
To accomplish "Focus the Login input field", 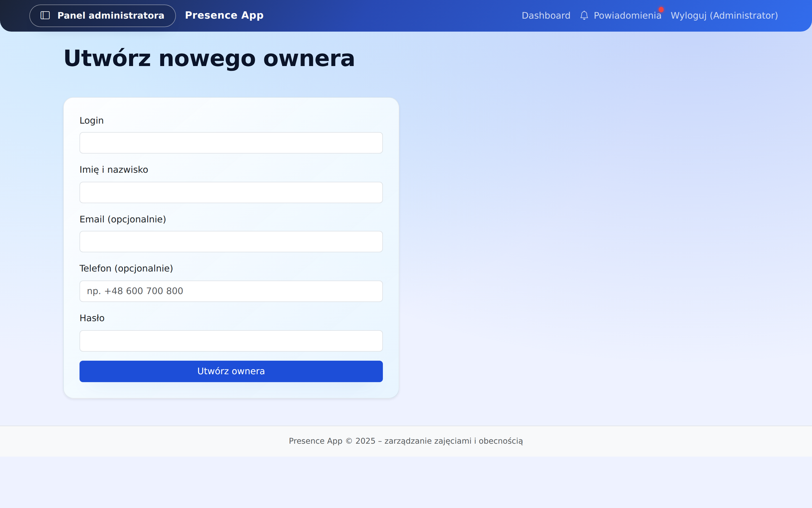I will [231, 143].
